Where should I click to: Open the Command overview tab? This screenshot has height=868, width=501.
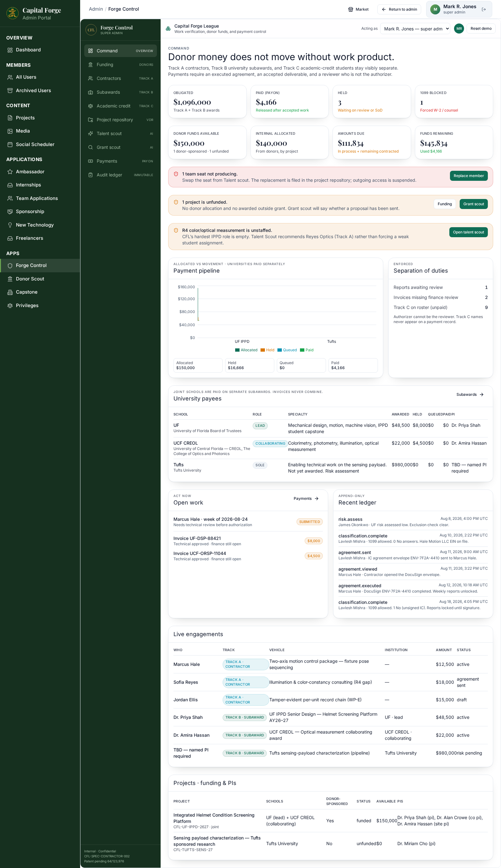(x=121, y=51)
